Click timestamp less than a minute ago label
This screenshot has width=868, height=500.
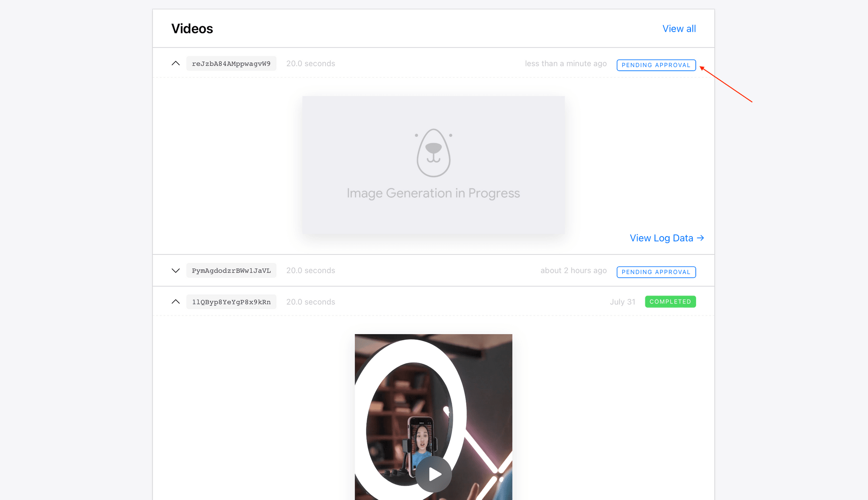(565, 63)
